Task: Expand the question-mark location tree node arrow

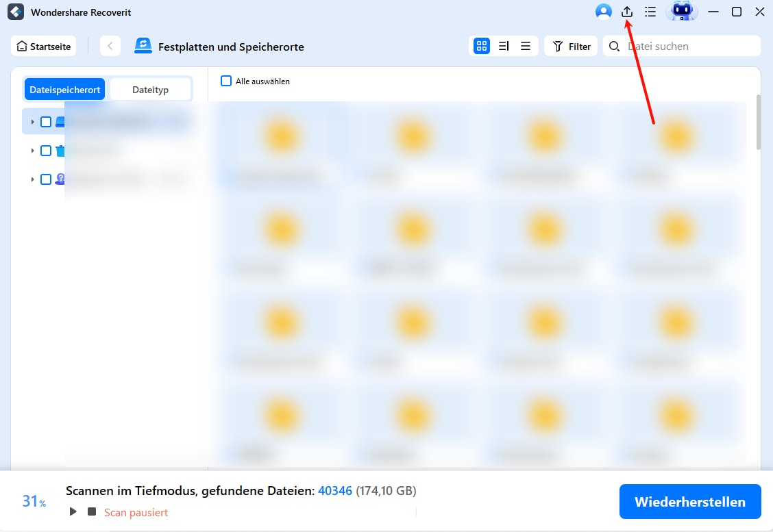Action: pos(32,179)
